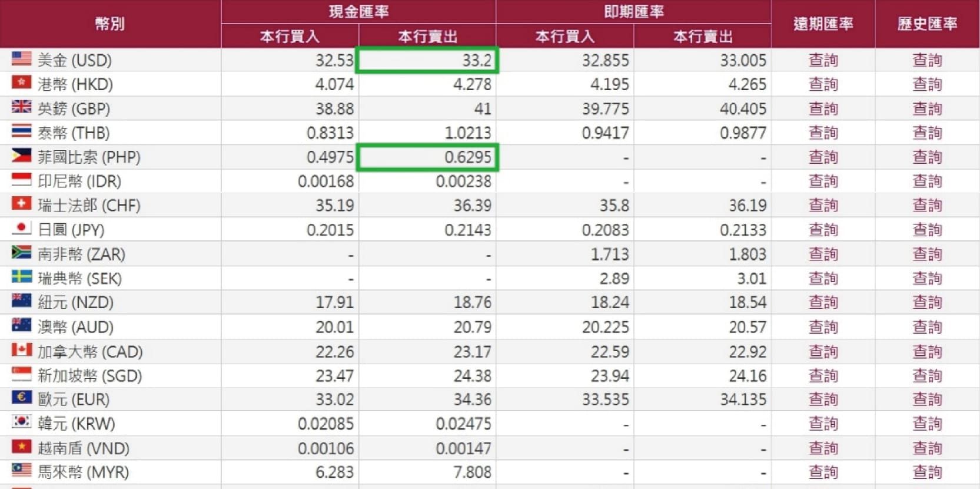980x489 pixels.
Task: Click the 歷史匯率 column header
Action: pyautogui.click(x=927, y=24)
